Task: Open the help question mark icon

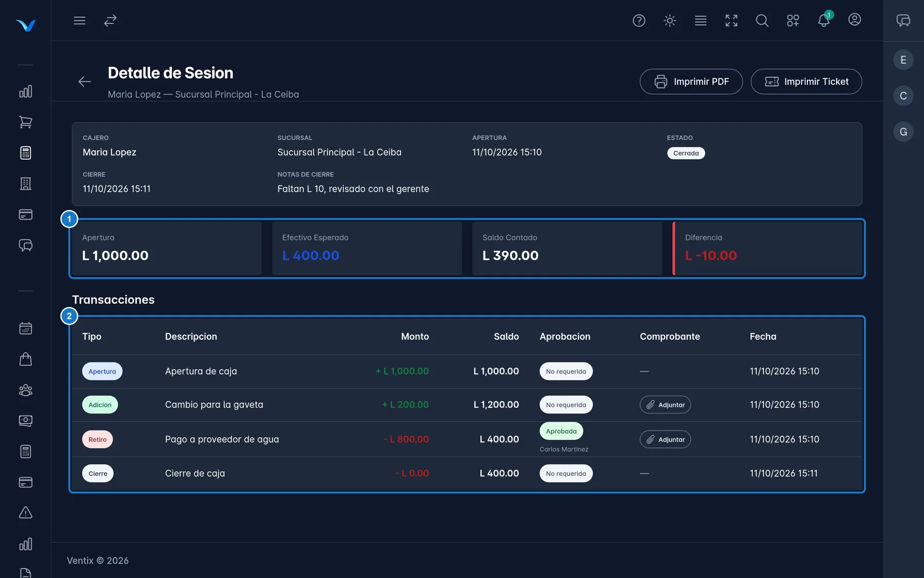Action: pos(639,21)
